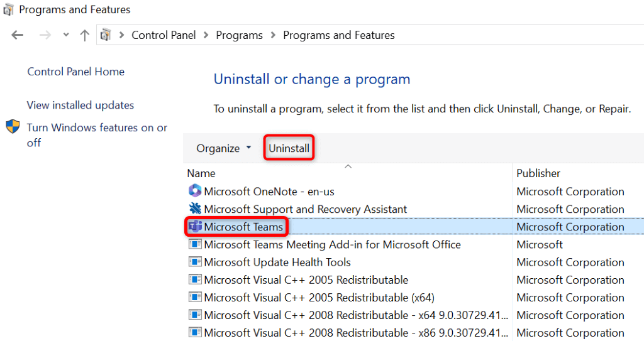Click the Support and Recovery Assistant icon
The image size is (644, 341).
coord(195,209)
